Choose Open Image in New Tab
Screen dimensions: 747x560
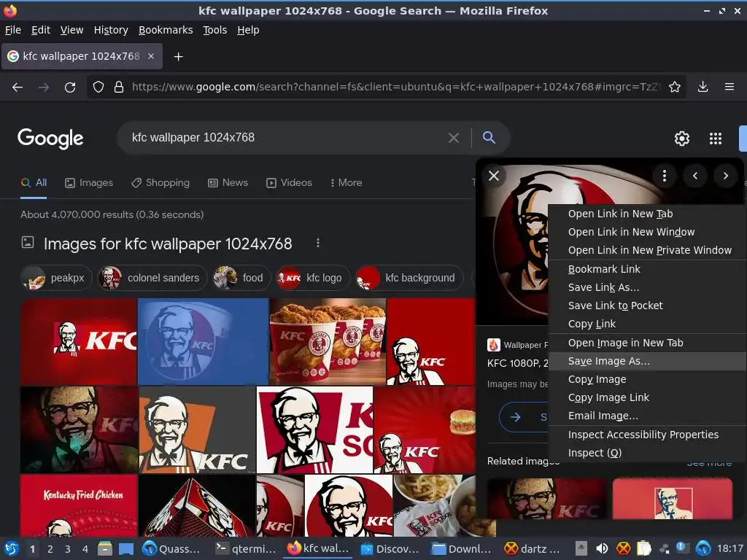coord(648,343)
